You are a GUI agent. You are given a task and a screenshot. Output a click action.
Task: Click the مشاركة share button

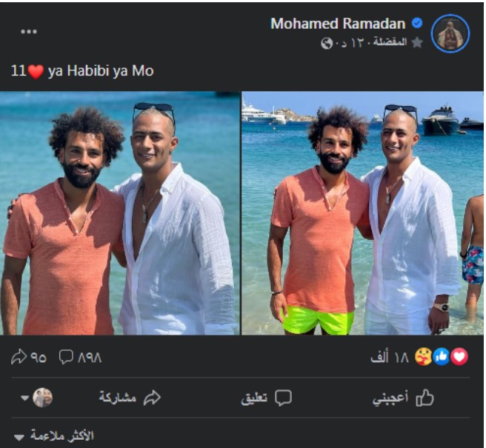pyautogui.click(x=130, y=398)
